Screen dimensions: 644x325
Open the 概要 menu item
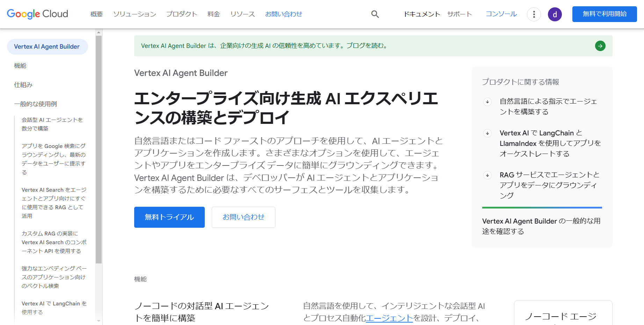96,14
